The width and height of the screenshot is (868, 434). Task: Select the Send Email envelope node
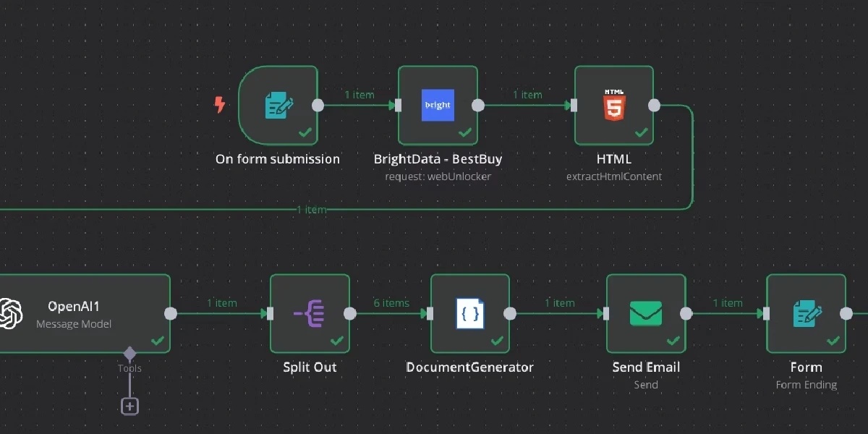point(646,314)
